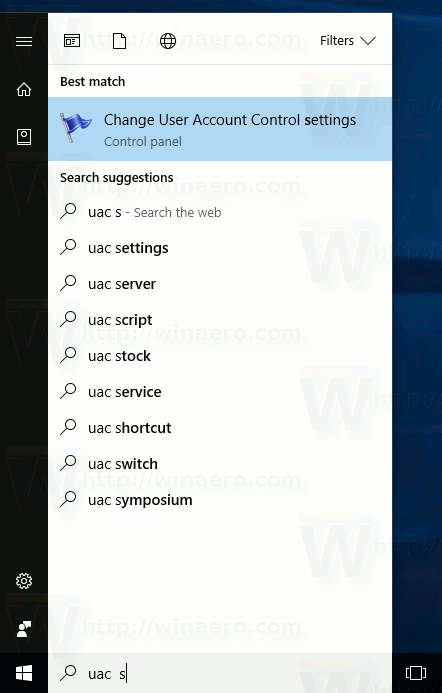Viewport: 442px width, 693px height.
Task: Open the Notebook icon in sidebar
Action: point(24,137)
